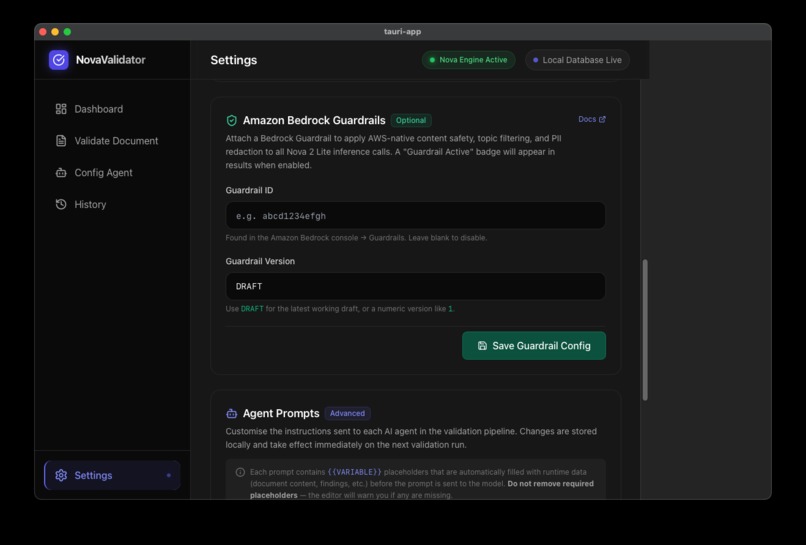Click the 'Do not remove required placeholders' warning text

pyautogui.click(x=422, y=489)
